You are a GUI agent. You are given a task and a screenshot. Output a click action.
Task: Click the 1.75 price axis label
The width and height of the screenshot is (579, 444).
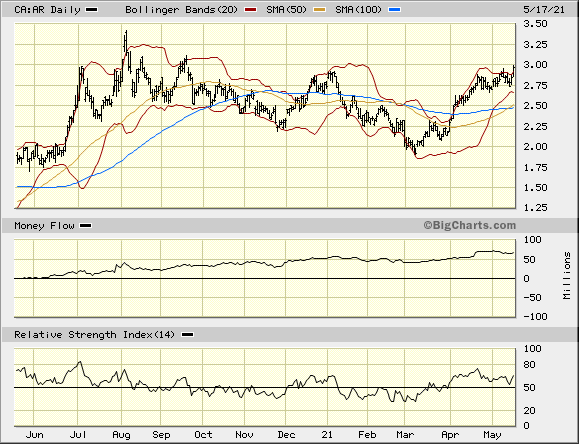(x=535, y=167)
